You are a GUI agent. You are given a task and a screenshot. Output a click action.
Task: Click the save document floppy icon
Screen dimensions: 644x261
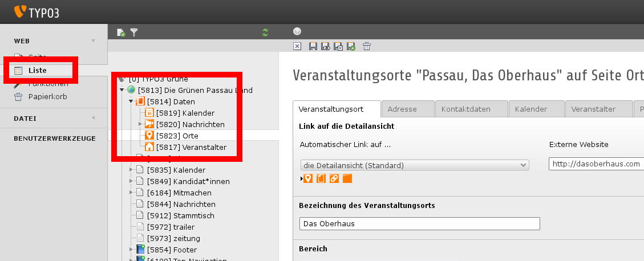(x=313, y=46)
